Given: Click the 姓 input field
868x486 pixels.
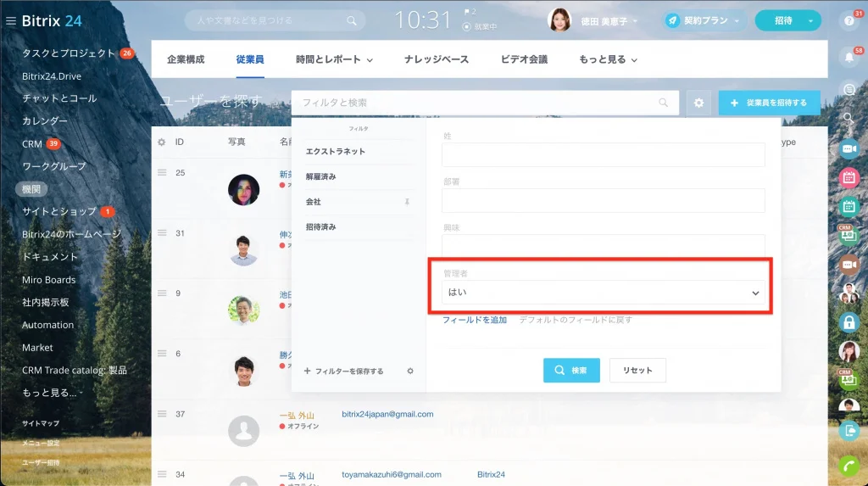Looking at the screenshot, I should click(603, 154).
